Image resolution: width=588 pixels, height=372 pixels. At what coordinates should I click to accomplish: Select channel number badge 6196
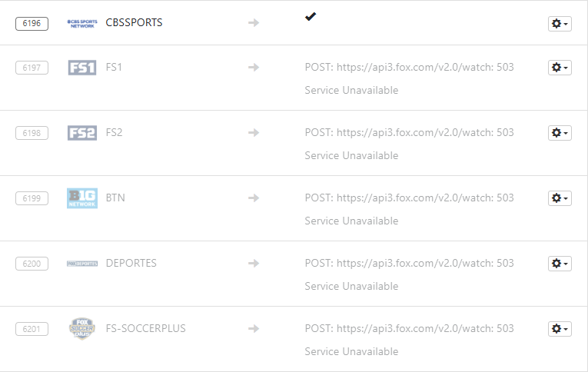(32, 23)
